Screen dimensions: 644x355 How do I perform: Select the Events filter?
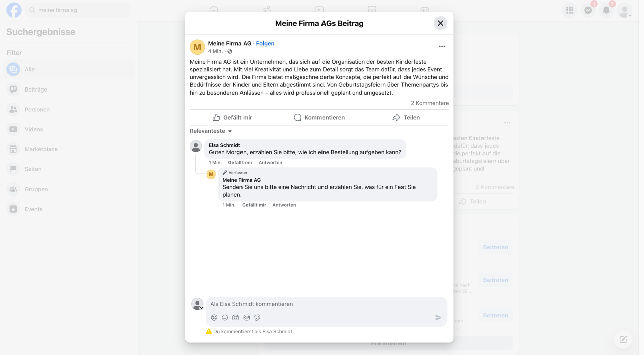[x=70, y=209]
